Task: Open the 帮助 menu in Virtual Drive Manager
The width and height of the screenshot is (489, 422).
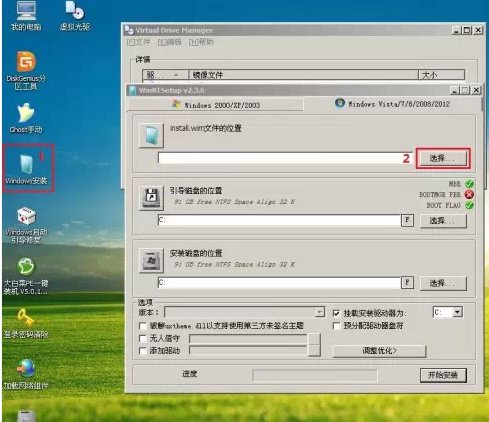Action: click(201, 42)
